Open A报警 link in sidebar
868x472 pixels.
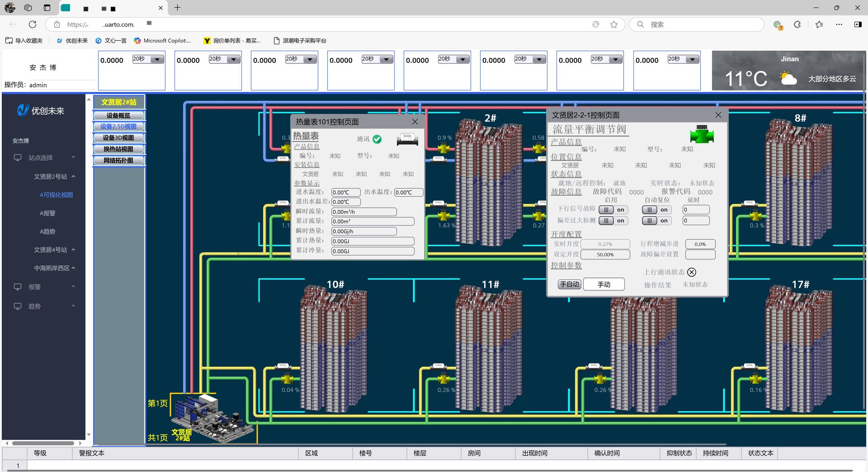(47, 213)
